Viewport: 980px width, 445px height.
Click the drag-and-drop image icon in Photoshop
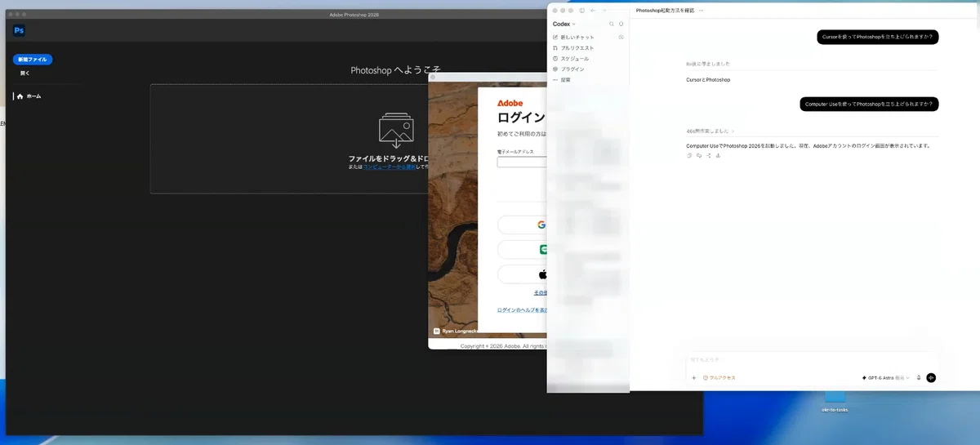click(396, 129)
